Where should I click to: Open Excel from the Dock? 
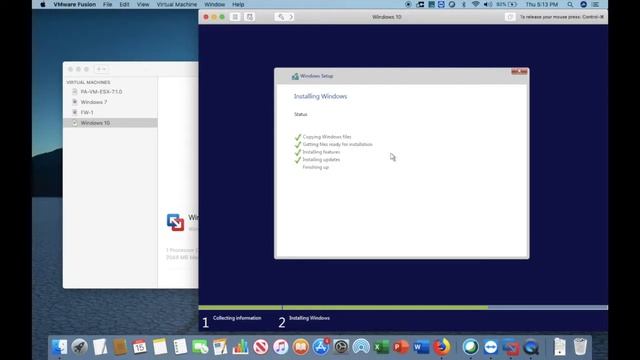(381, 347)
